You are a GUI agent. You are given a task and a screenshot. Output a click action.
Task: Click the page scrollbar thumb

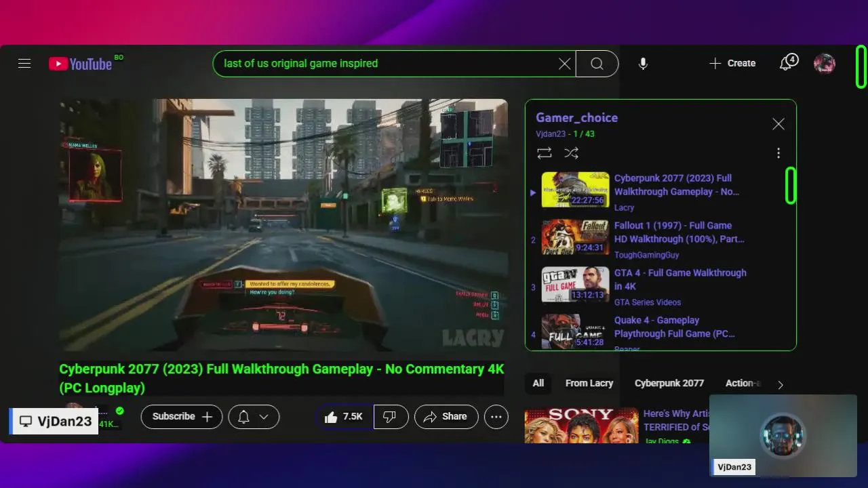click(x=861, y=66)
